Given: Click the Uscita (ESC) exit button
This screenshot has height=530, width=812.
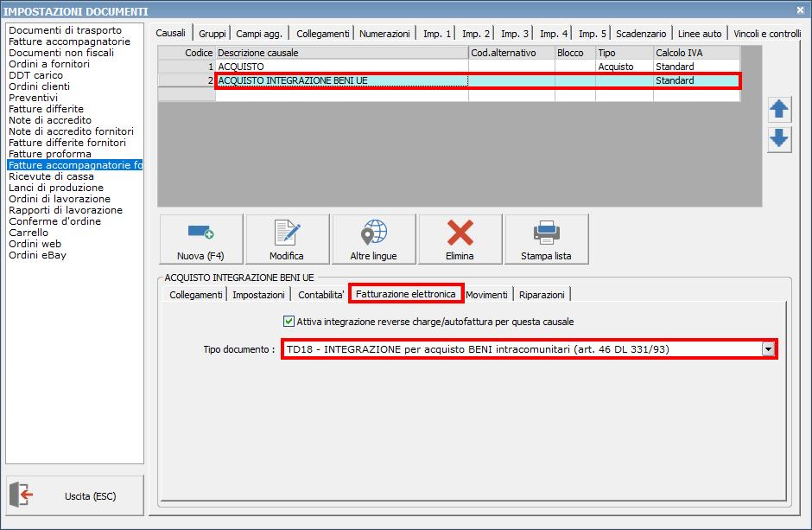Looking at the screenshot, I should tap(74, 495).
